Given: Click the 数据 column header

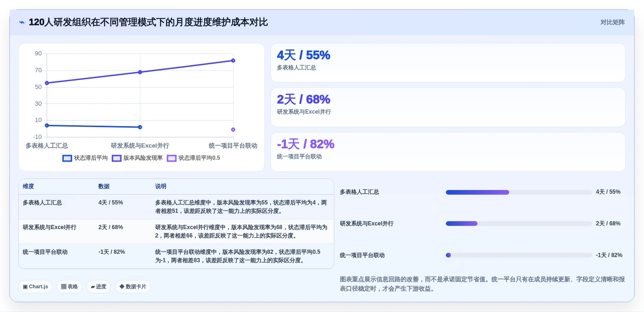Looking at the screenshot, I should point(104,186).
